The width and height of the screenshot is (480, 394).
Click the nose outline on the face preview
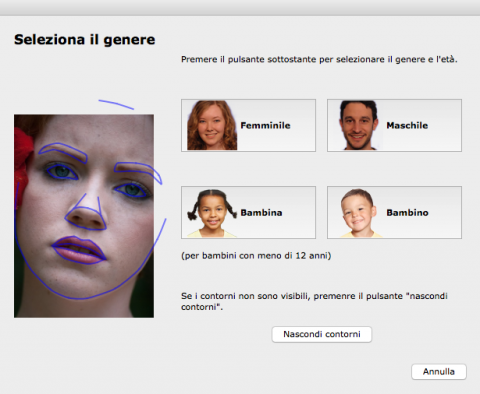pos(86,213)
